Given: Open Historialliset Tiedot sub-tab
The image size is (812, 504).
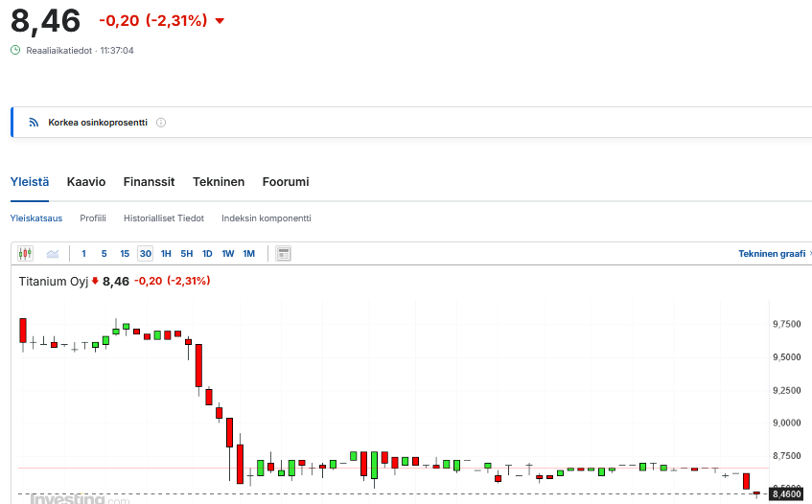Looking at the screenshot, I should tap(164, 218).
